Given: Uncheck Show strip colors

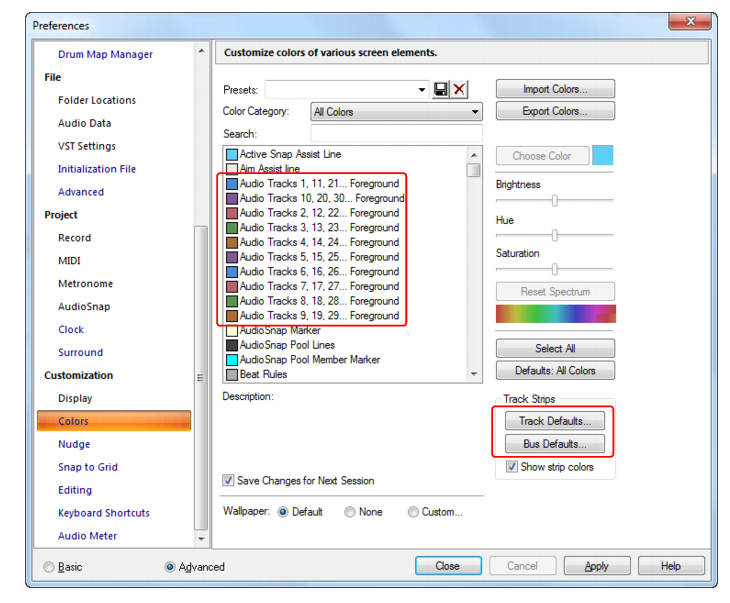Looking at the screenshot, I should click(512, 467).
